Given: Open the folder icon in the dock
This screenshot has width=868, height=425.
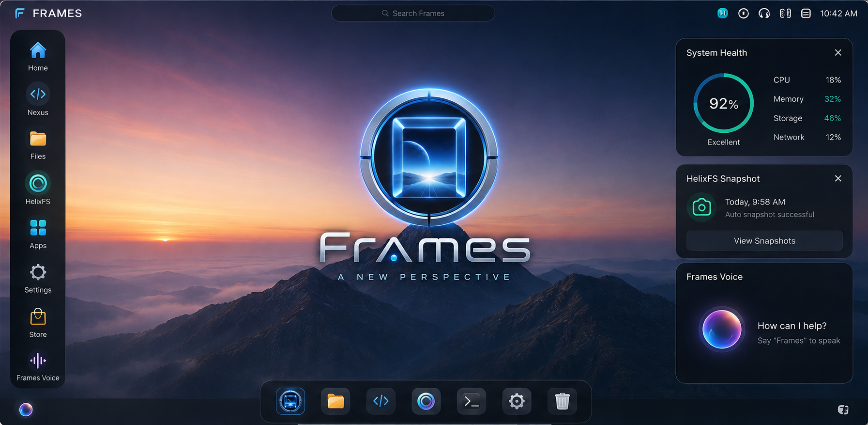Looking at the screenshot, I should [x=335, y=401].
